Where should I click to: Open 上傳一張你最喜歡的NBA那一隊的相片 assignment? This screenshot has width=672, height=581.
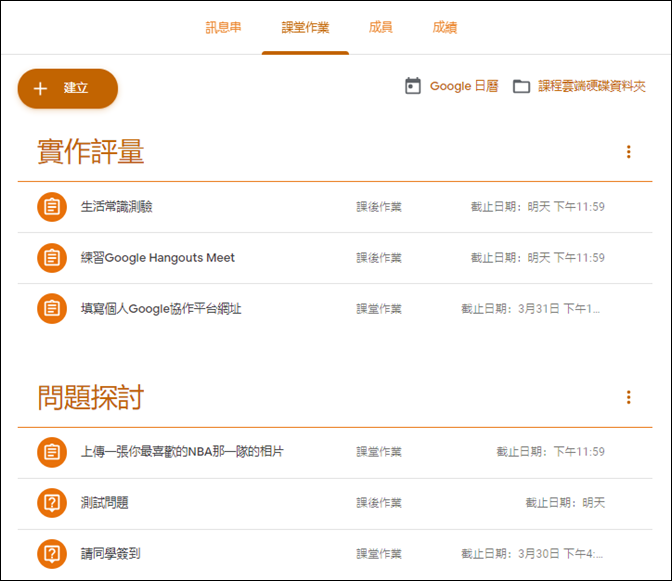tap(182, 452)
